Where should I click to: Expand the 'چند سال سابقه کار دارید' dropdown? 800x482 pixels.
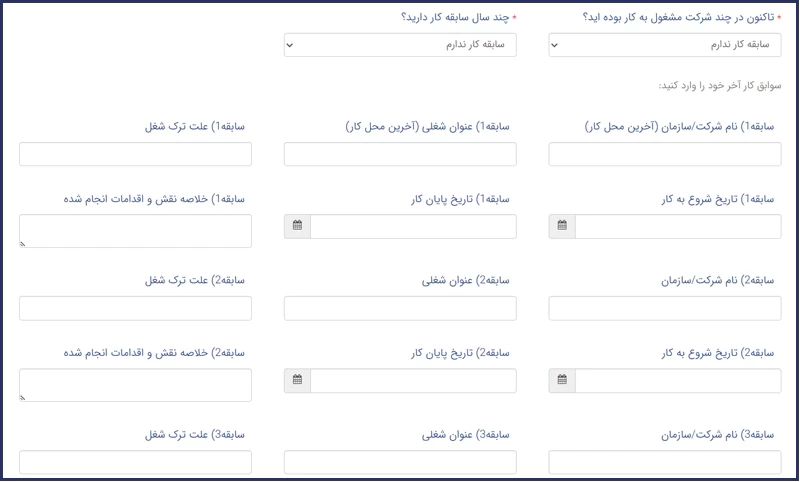[x=400, y=45]
